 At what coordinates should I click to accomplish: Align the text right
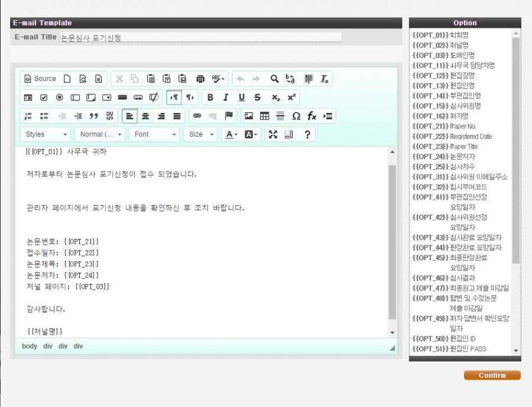pyautogui.click(x=161, y=116)
